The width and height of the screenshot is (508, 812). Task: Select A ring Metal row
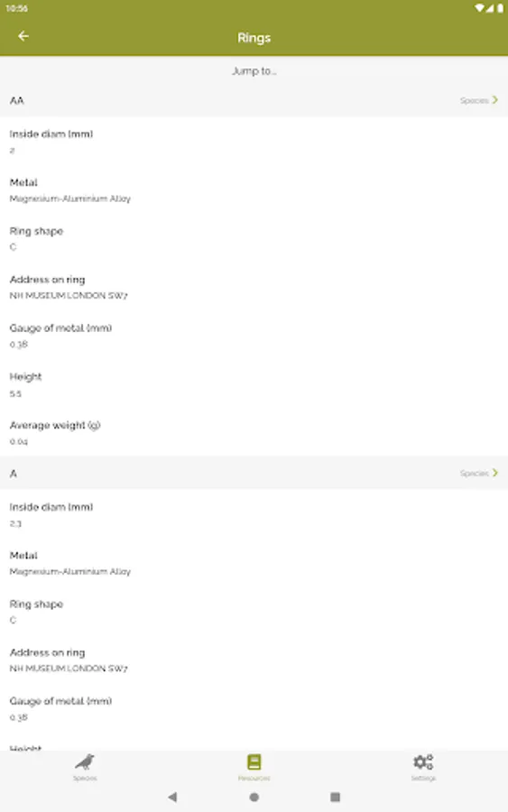[x=254, y=563]
